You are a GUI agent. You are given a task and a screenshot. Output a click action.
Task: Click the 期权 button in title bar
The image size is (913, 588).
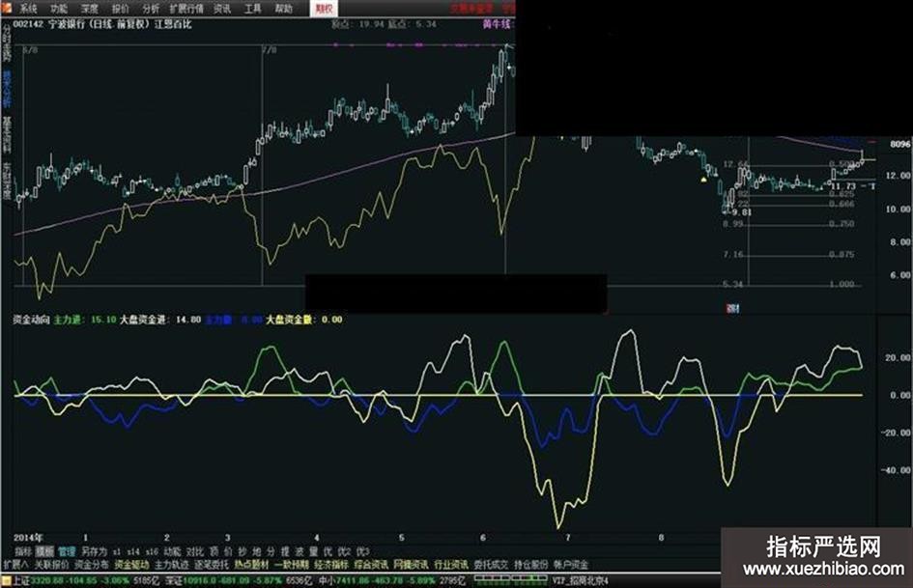tap(324, 9)
